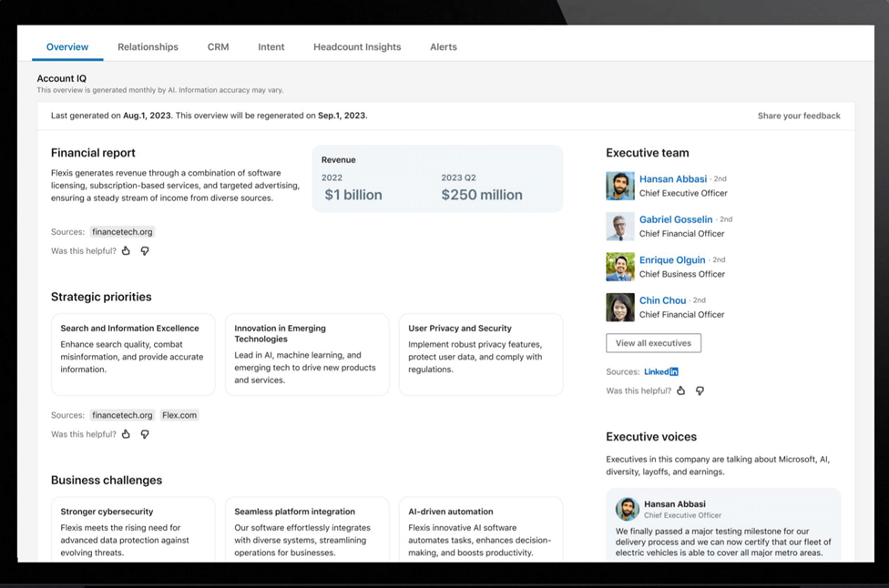Screen dimensions: 889x588
Task: Thumbs up the Executive team section
Action: (x=681, y=391)
